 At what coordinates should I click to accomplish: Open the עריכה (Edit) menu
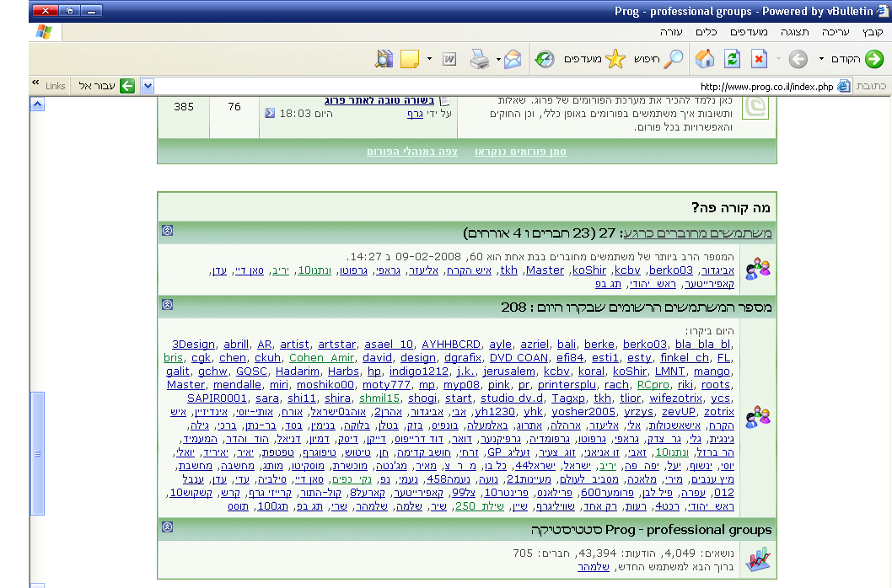[x=836, y=32]
